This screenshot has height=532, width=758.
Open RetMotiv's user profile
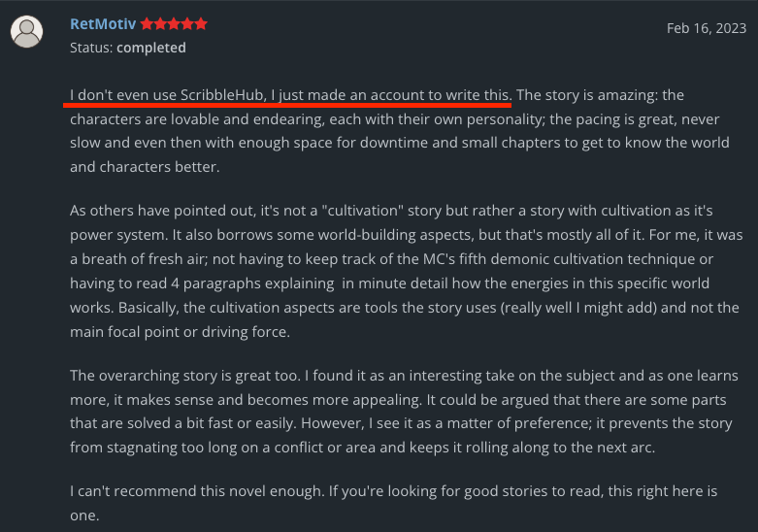click(103, 24)
